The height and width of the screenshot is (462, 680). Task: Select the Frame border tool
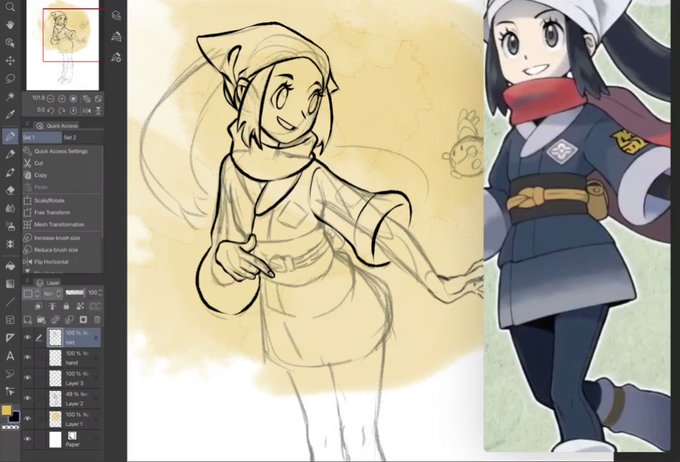[x=10, y=320]
